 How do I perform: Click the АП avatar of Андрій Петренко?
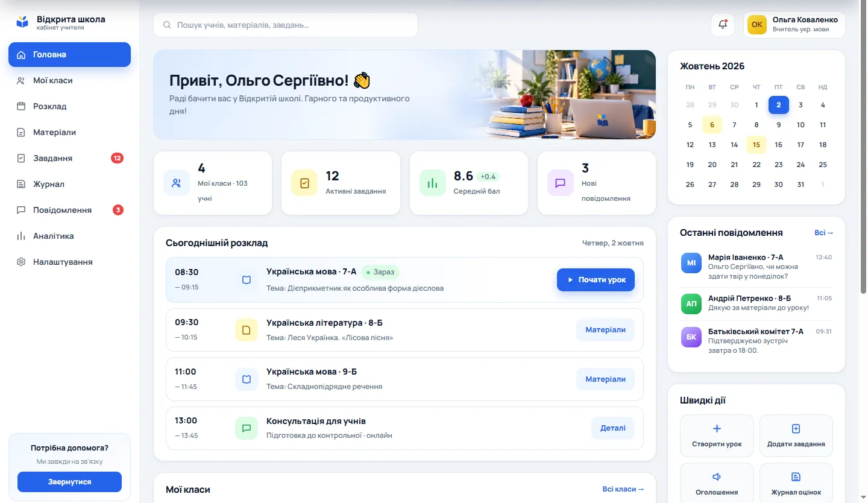point(691,304)
